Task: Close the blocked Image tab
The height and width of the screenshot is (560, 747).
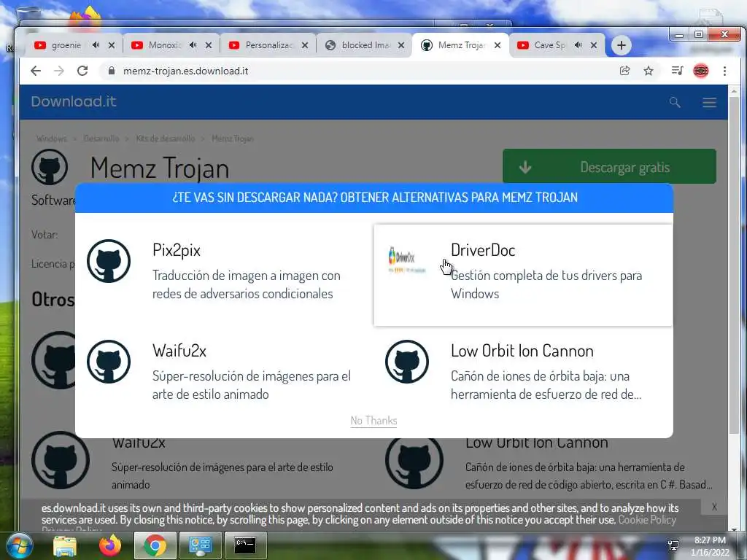Action: tap(401, 45)
